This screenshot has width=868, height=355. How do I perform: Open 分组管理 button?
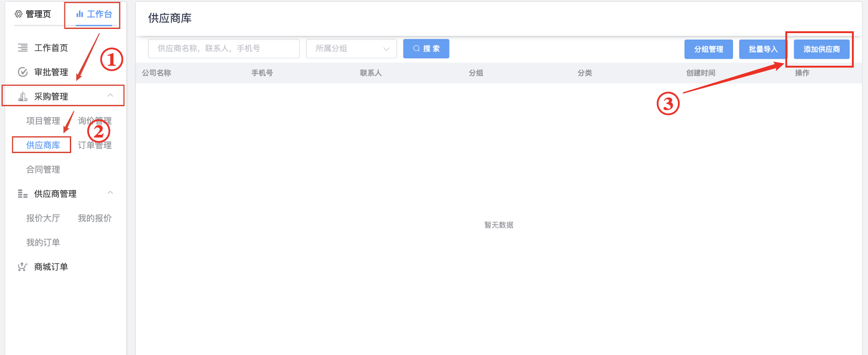point(708,49)
